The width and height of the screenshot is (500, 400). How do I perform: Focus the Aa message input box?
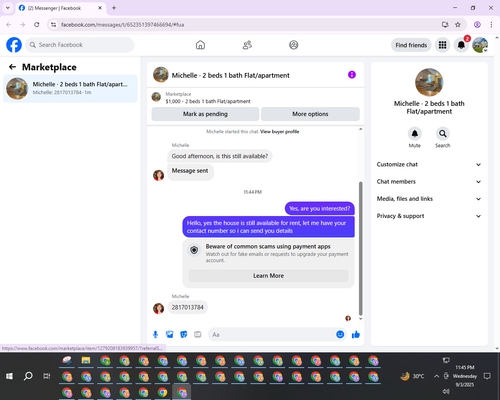coord(272,334)
